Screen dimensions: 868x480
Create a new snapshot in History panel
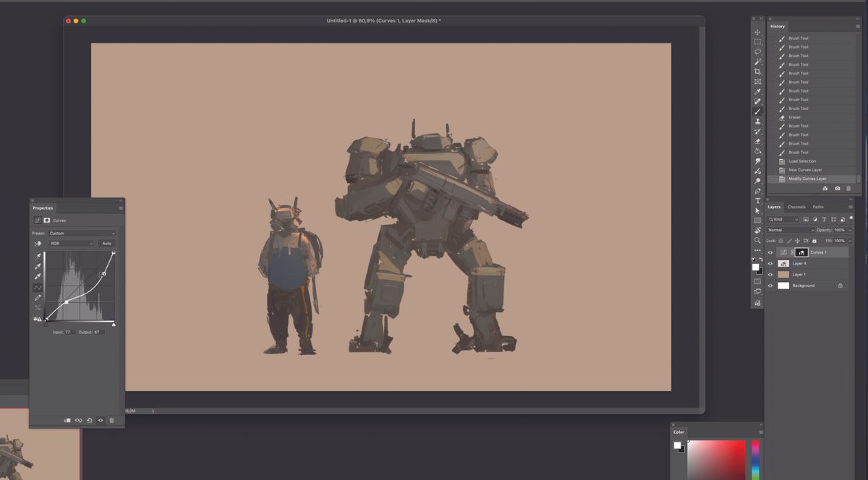tap(838, 189)
